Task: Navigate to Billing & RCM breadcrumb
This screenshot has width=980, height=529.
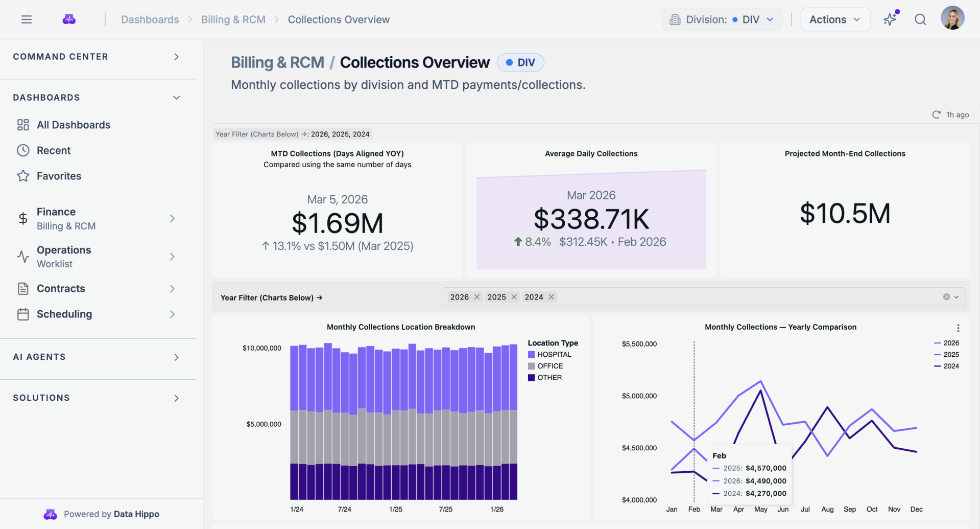Action: click(233, 19)
